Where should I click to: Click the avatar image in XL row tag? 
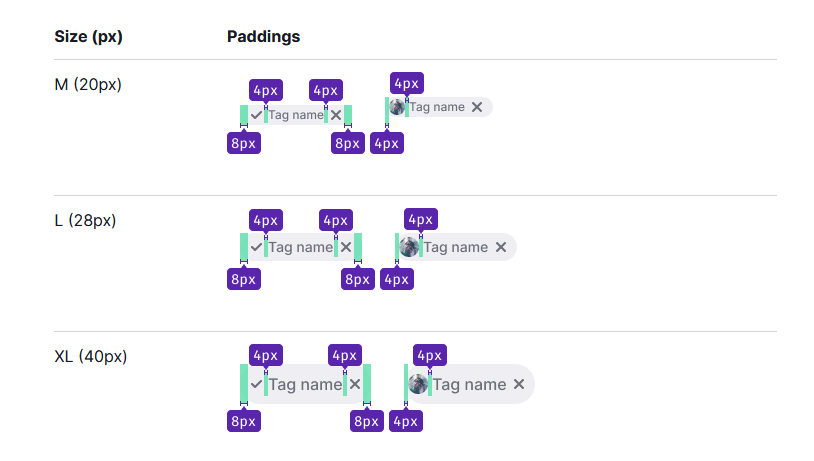[418, 384]
